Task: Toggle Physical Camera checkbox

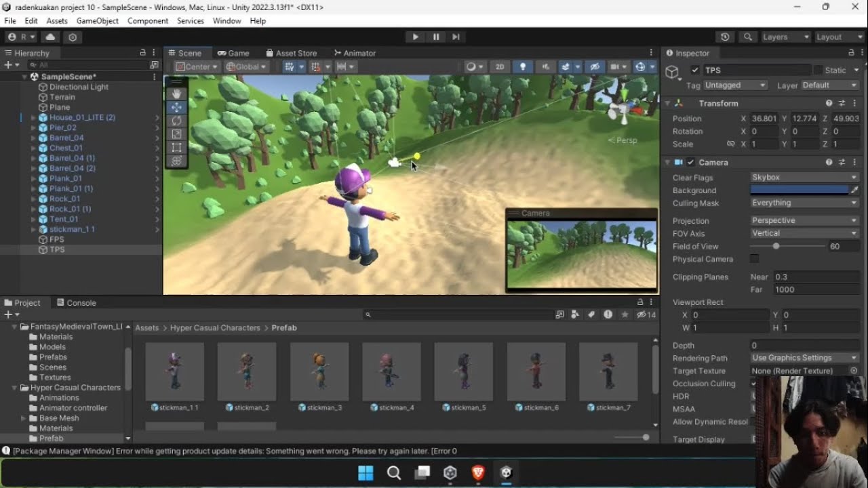Action: coord(754,259)
